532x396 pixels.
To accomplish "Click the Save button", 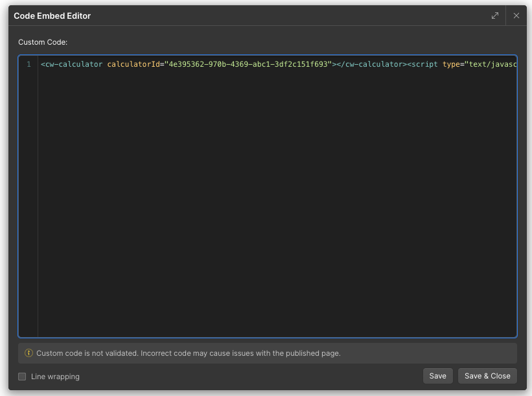I will click(x=437, y=375).
